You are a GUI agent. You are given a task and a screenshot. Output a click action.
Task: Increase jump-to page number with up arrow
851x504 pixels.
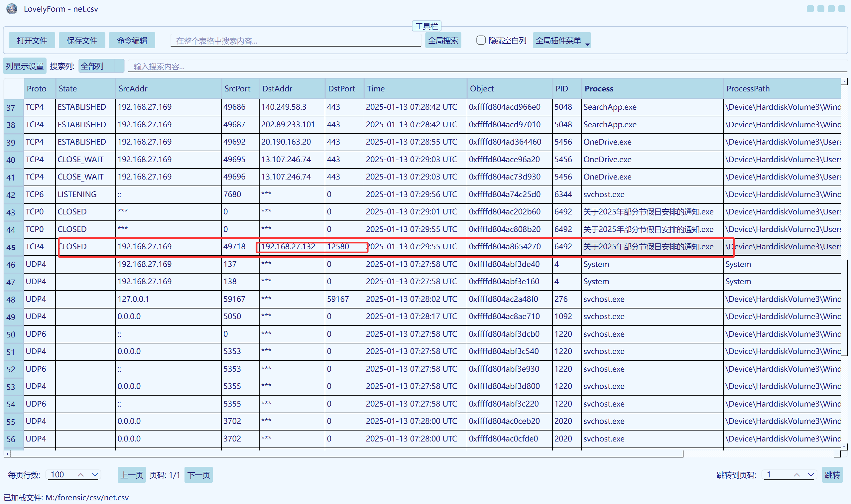(x=797, y=475)
